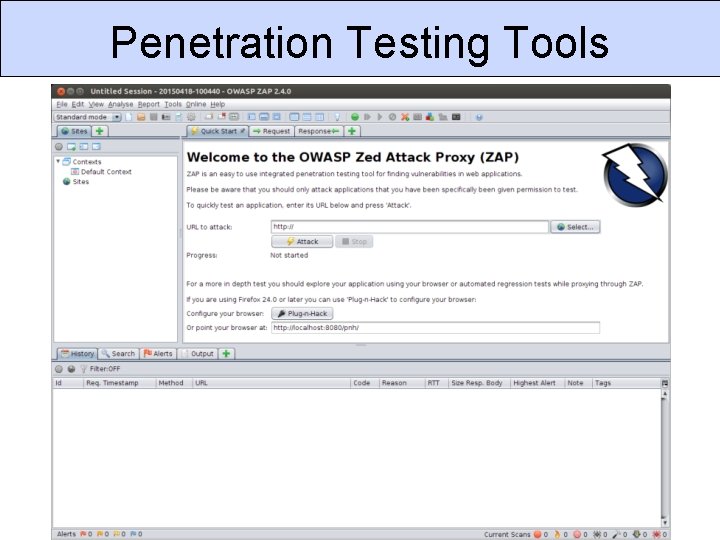Click the Snapshot Session toolbar icon
Image resolution: width=720 pixels, height=540 pixels.
click(x=166, y=117)
